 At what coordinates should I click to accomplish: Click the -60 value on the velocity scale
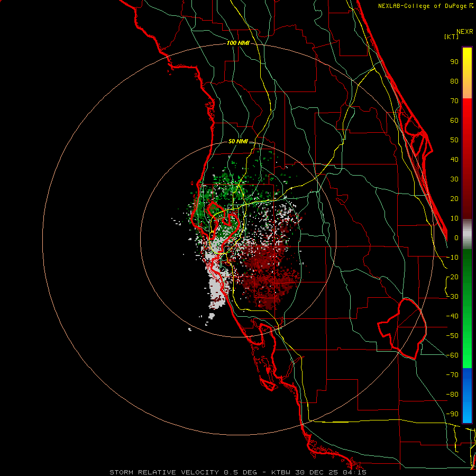pyautogui.click(x=452, y=355)
